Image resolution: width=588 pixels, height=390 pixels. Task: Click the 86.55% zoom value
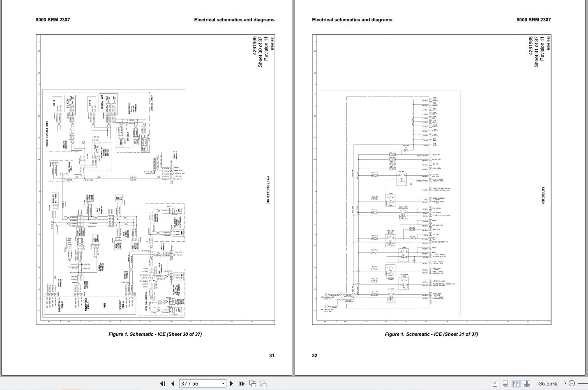coord(548,383)
